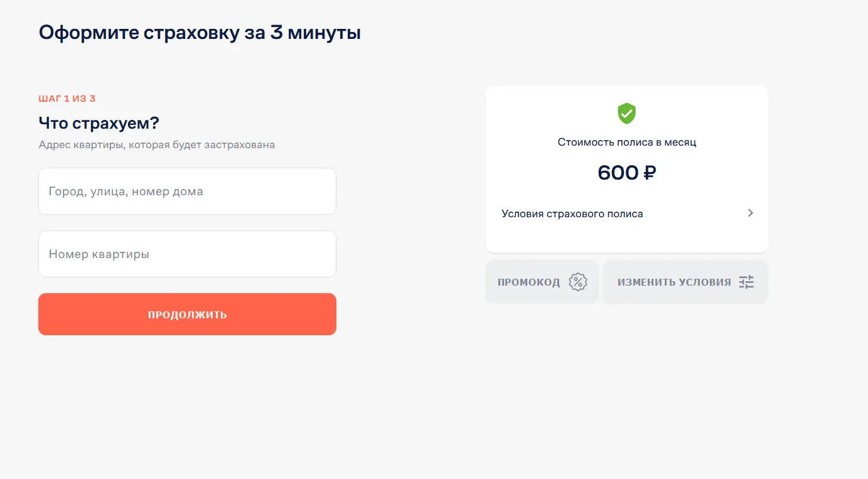868x479 pixels.
Task: Click the ПРОДОЛЖИТЬ button
Action: click(187, 314)
